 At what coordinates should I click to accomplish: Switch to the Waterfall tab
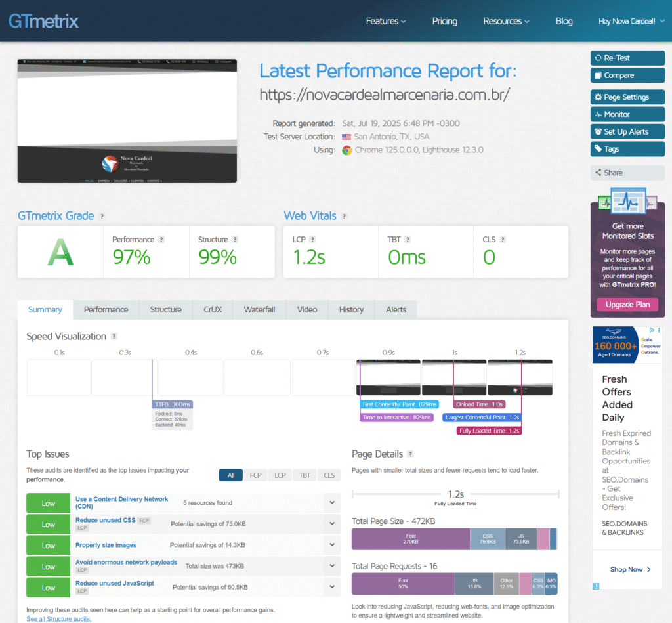pyautogui.click(x=259, y=310)
